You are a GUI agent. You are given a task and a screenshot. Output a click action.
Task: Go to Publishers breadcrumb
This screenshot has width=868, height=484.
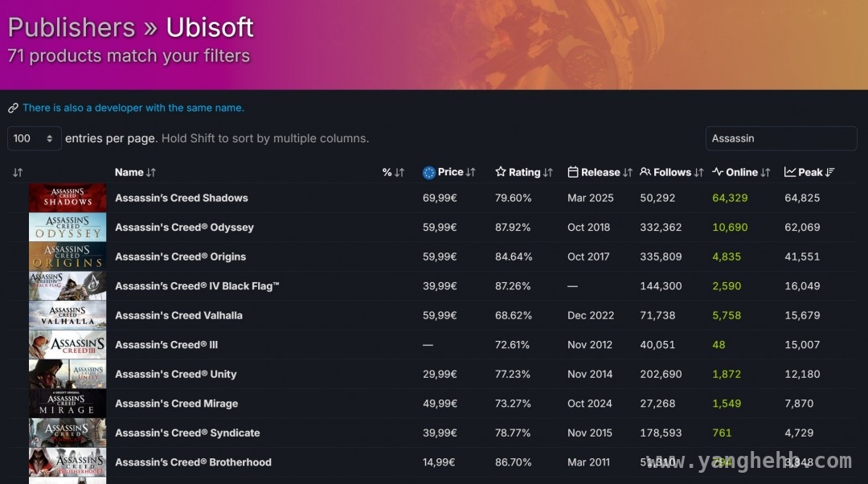point(72,27)
